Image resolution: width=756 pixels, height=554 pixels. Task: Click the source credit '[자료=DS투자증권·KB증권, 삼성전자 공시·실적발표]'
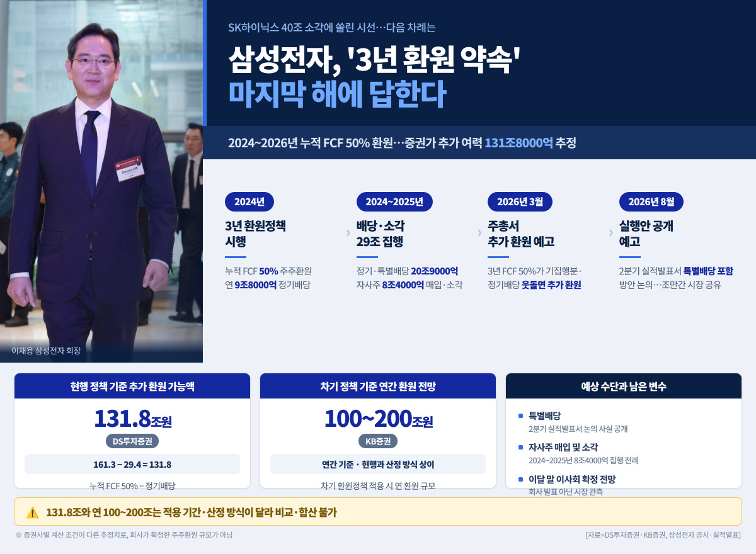[663, 535]
